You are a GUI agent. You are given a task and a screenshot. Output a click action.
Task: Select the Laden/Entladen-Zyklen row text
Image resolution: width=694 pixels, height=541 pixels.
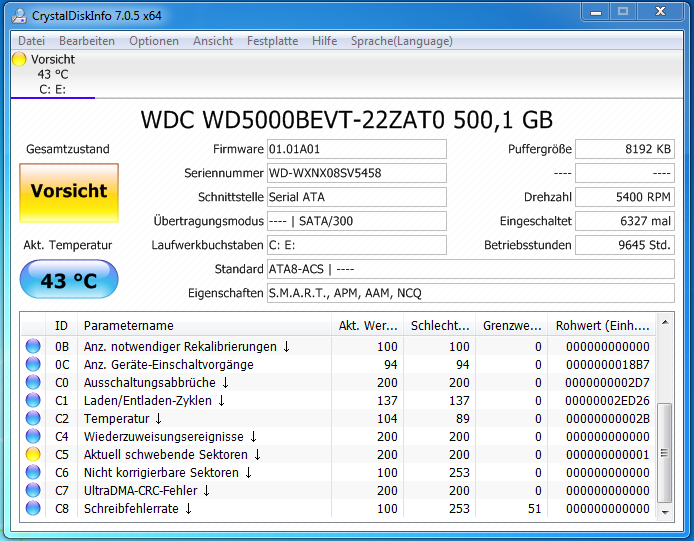point(154,400)
